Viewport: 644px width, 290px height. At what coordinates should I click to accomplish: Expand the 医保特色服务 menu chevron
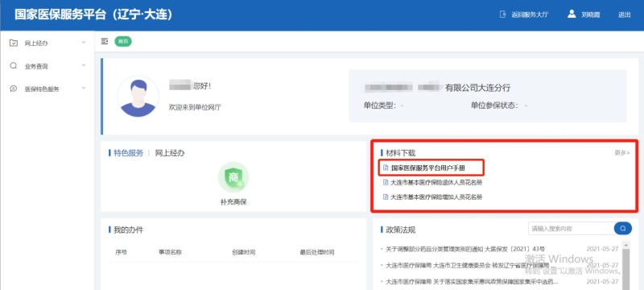tap(84, 89)
